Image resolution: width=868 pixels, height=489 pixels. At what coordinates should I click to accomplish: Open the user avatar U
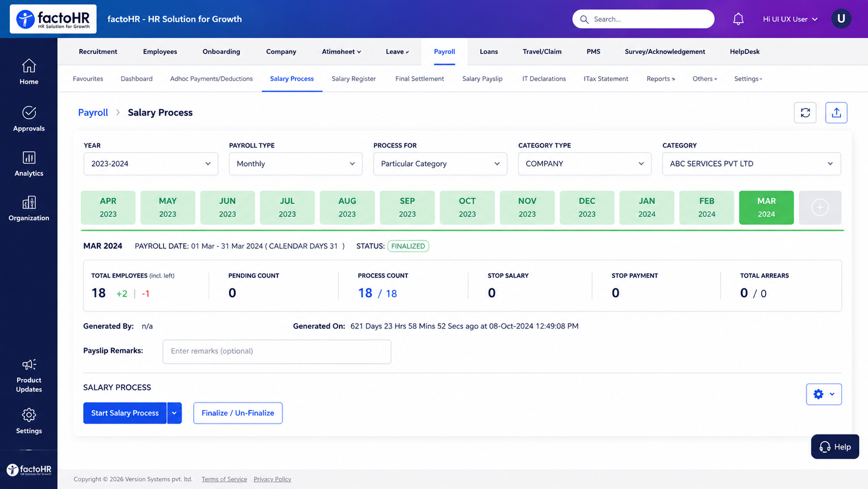(x=841, y=19)
